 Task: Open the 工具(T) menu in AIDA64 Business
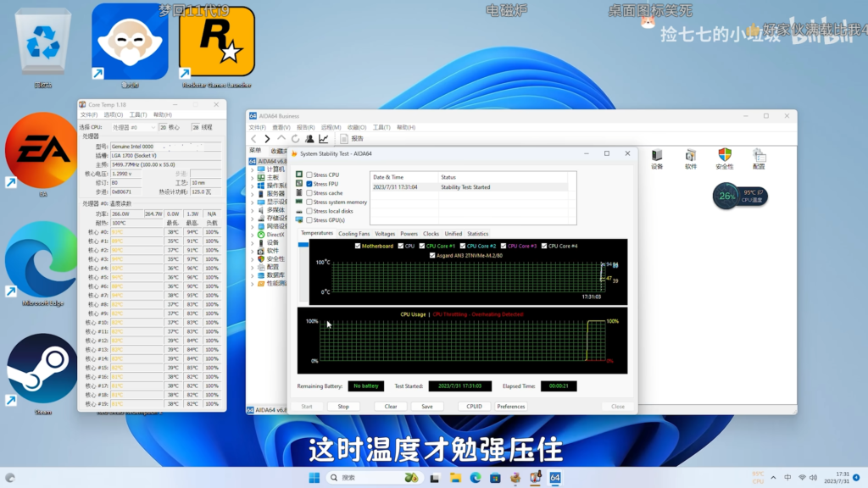click(381, 127)
